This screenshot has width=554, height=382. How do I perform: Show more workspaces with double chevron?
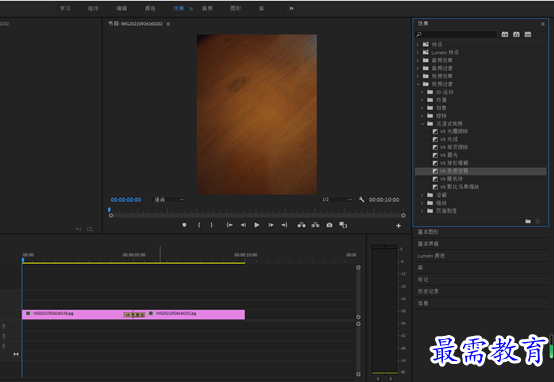point(291,8)
